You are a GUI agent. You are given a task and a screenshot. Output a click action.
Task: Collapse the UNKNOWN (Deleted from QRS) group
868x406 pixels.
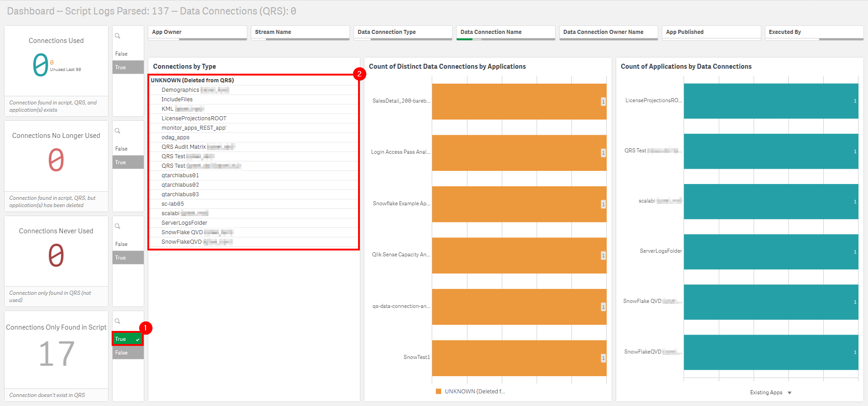coord(193,80)
